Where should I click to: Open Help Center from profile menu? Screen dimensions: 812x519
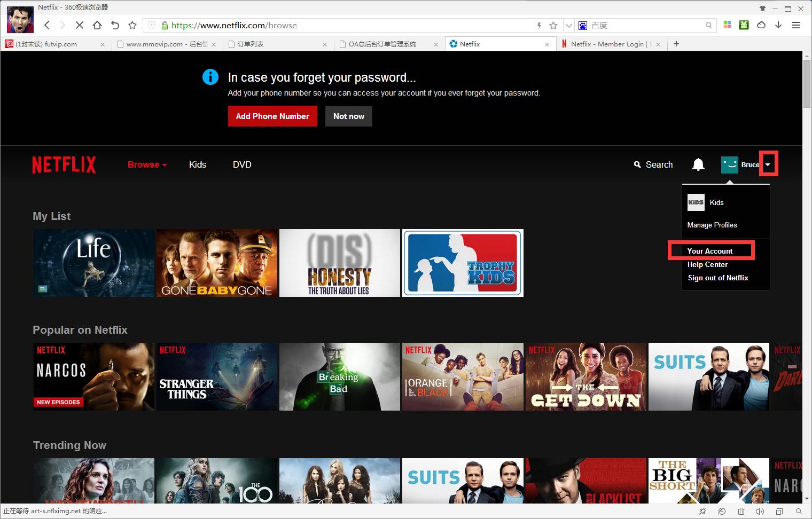pyautogui.click(x=707, y=264)
